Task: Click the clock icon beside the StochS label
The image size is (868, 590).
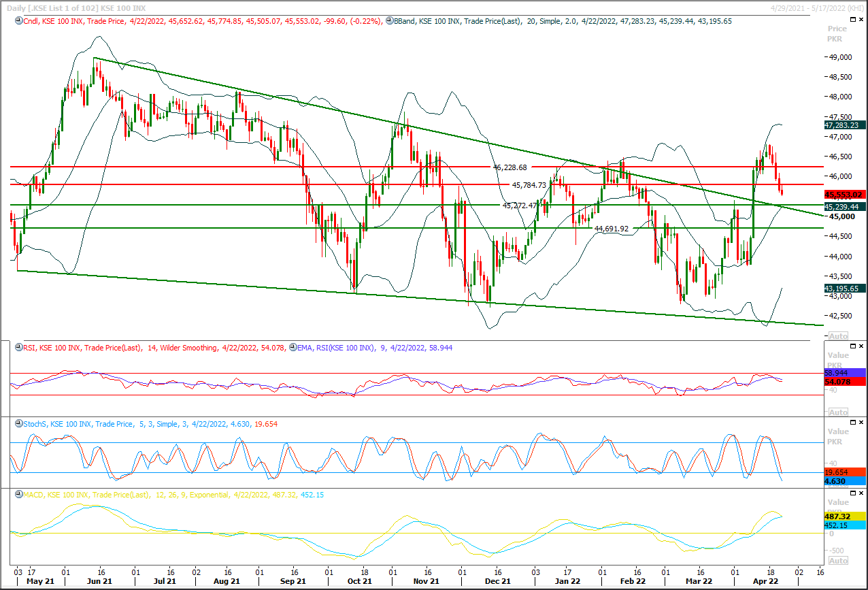Action: click(18, 424)
